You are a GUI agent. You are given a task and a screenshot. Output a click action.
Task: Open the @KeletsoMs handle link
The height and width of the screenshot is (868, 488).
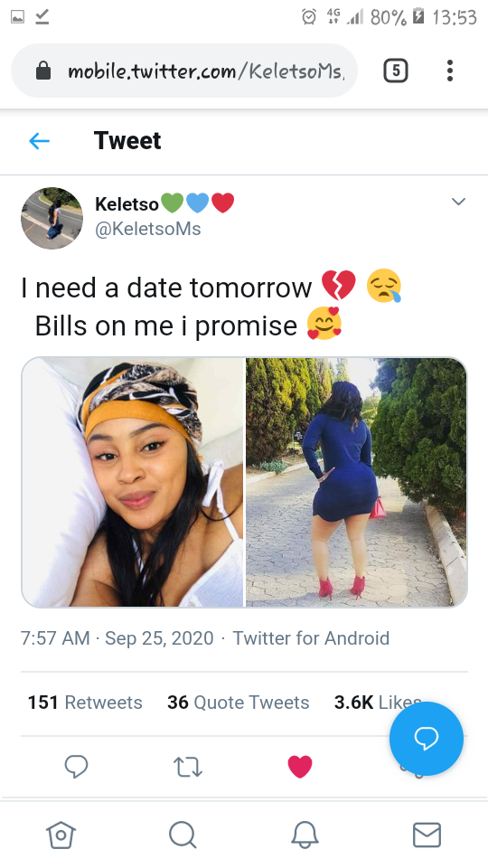147,229
